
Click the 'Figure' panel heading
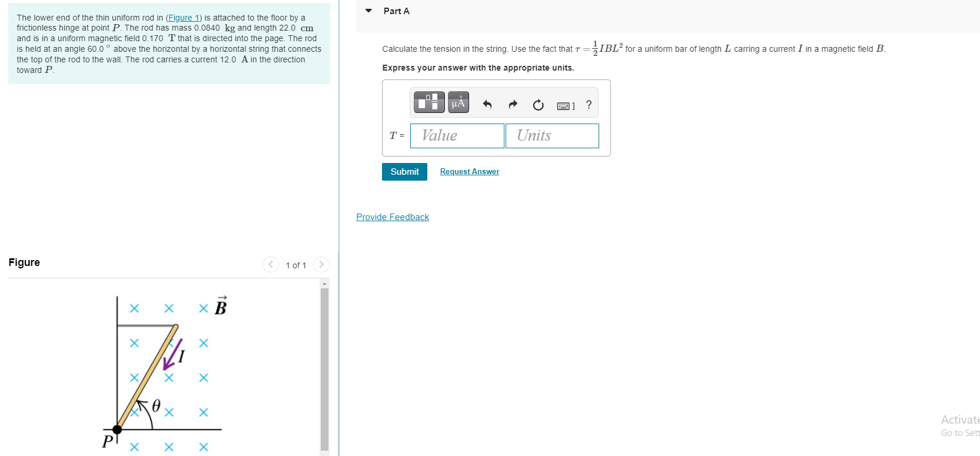[x=24, y=262]
